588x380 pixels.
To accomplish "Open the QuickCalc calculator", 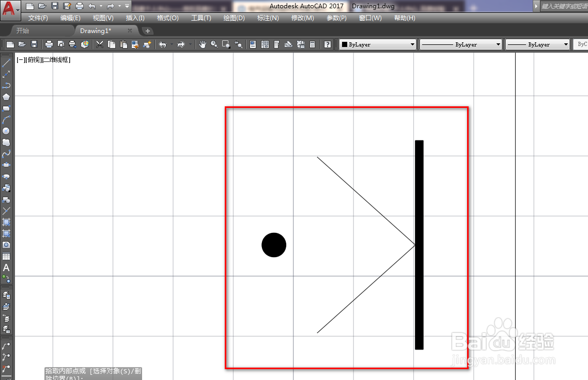I will [x=313, y=44].
